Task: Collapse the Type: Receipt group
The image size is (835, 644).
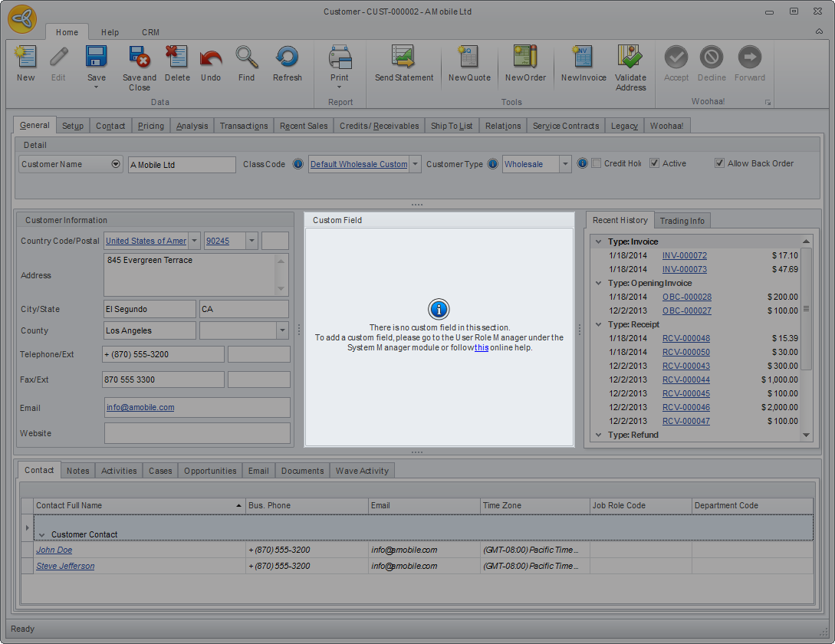Action: click(x=600, y=325)
